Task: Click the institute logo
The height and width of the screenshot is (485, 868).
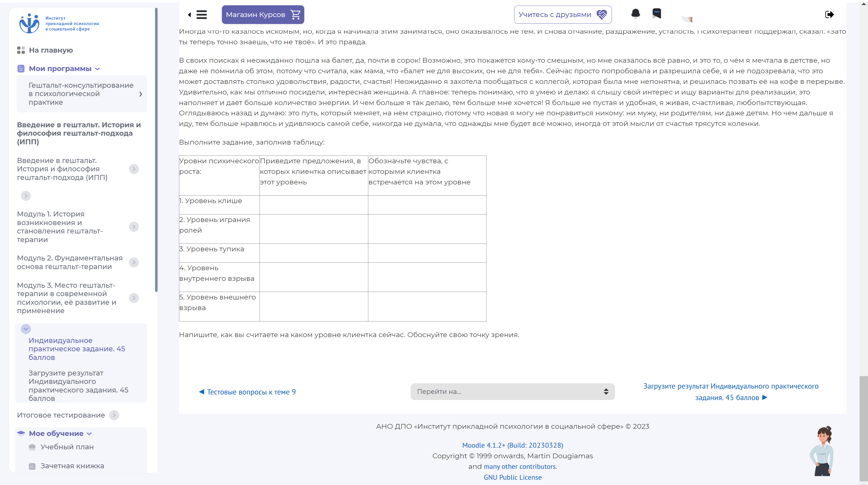Action: [59, 23]
